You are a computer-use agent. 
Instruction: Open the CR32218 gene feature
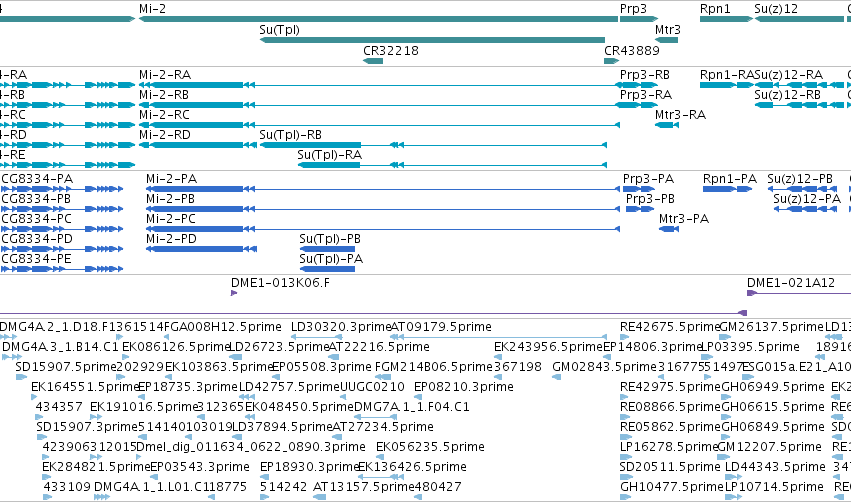coord(373,61)
